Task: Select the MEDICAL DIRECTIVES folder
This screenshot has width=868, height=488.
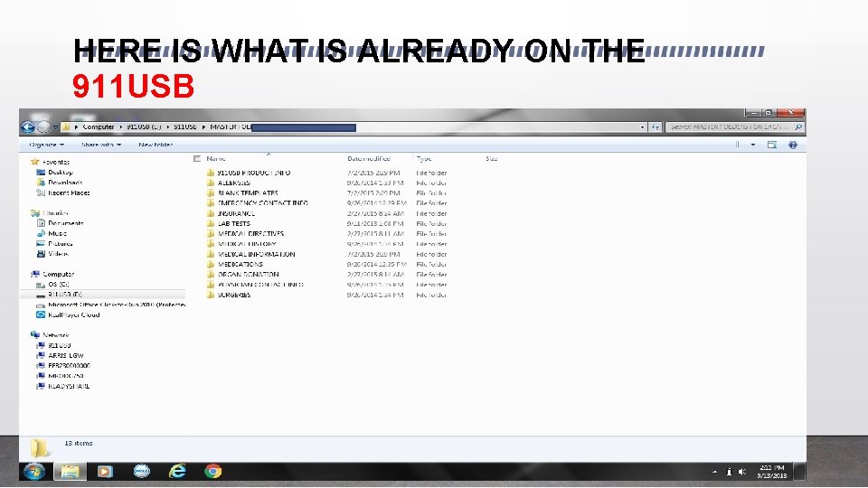Action: tap(250, 233)
